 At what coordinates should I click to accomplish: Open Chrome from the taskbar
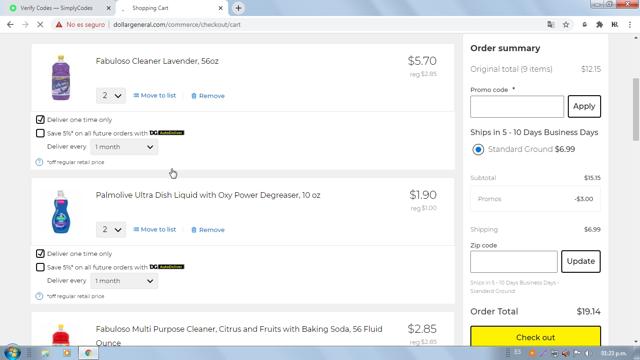[x=88, y=353]
